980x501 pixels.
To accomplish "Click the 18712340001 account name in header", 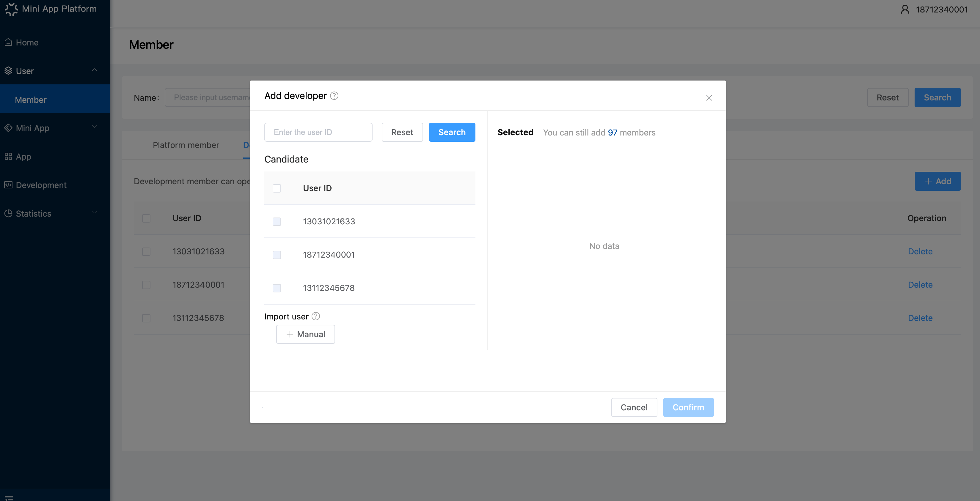I will (942, 10).
